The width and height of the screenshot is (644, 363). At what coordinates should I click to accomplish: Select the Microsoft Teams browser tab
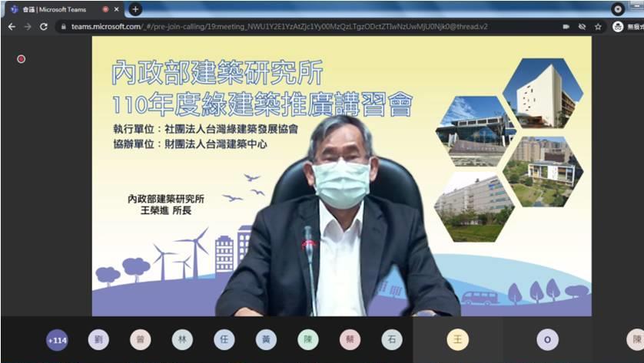[64, 9]
